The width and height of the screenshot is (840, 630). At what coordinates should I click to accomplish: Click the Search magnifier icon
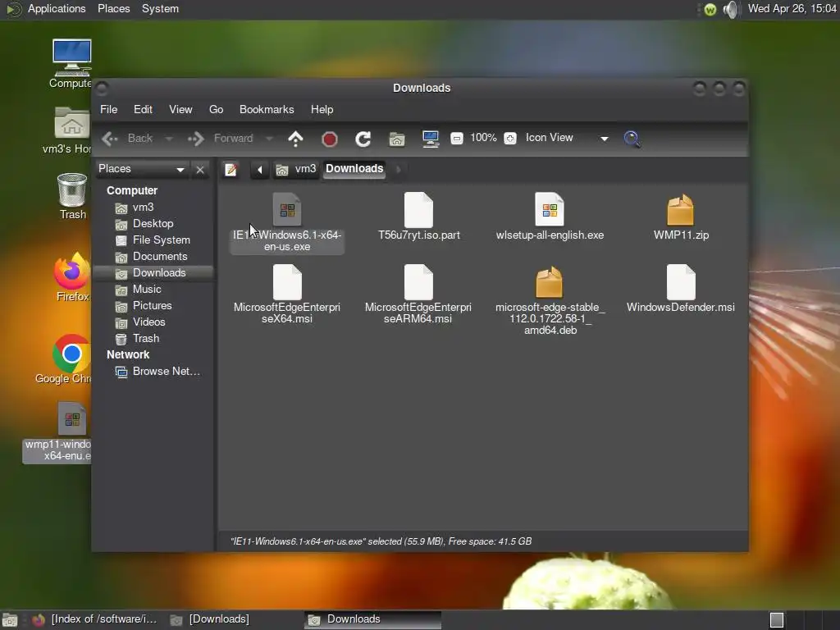click(x=632, y=139)
